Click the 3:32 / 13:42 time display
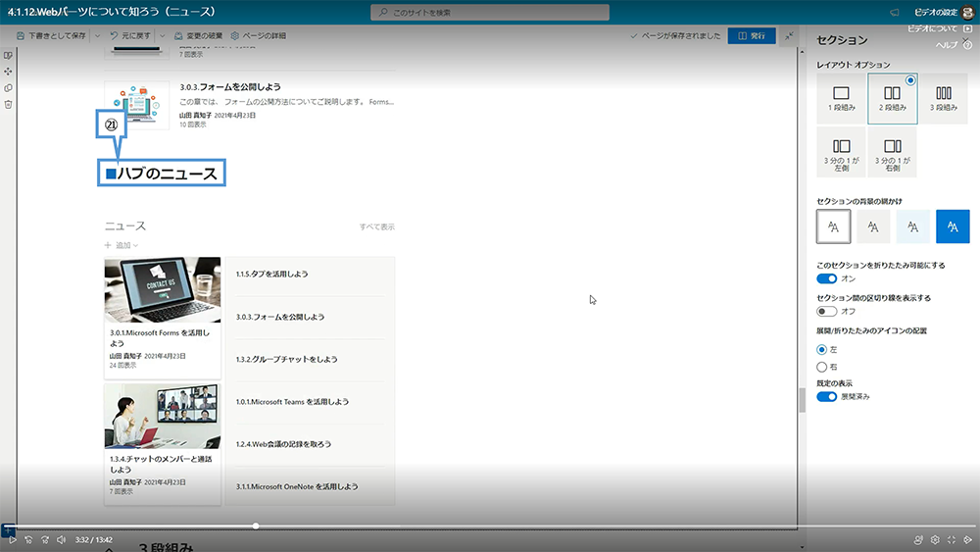980x552 pixels. (x=94, y=539)
